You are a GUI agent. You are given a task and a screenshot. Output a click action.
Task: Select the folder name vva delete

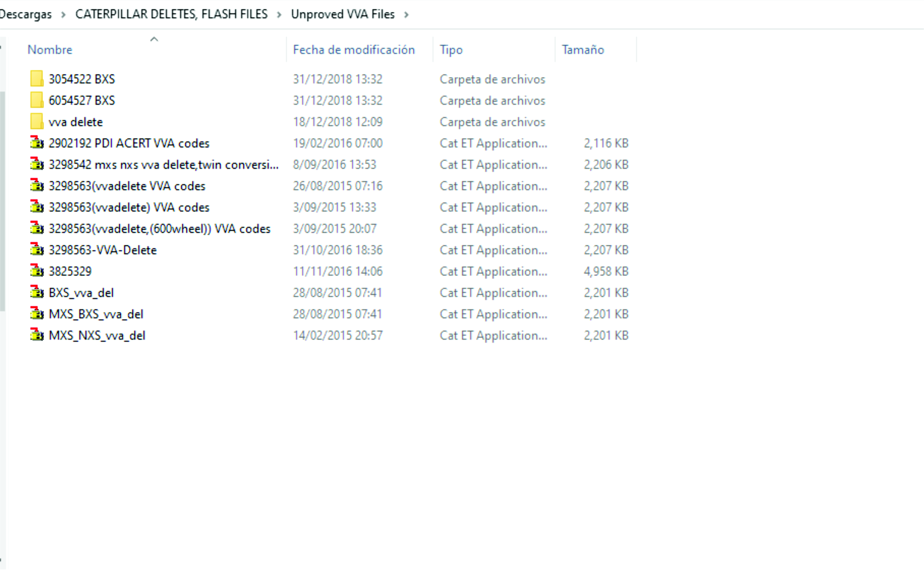[76, 122]
